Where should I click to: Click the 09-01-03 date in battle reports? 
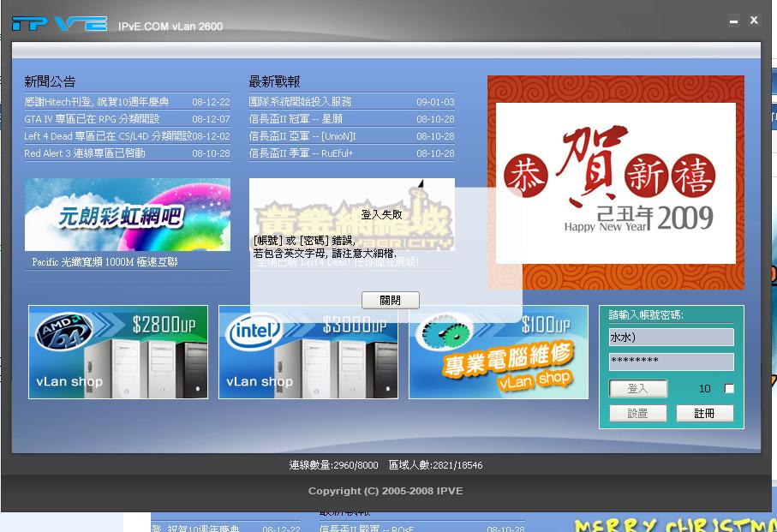[x=435, y=102]
